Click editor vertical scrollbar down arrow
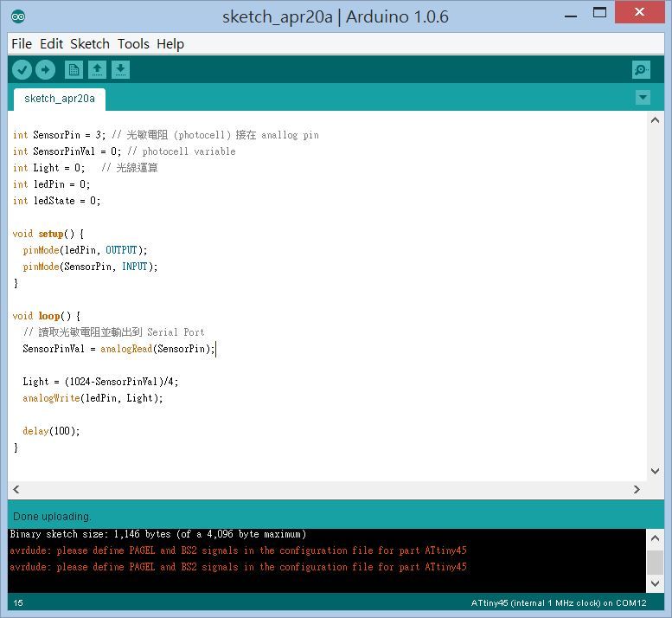This screenshot has height=618, width=672. (x=655, y=471)
